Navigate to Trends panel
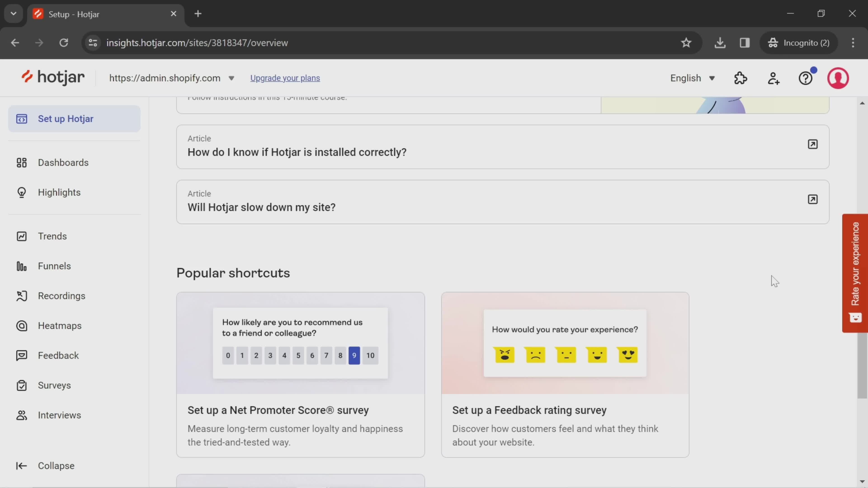 coord(52,235)
